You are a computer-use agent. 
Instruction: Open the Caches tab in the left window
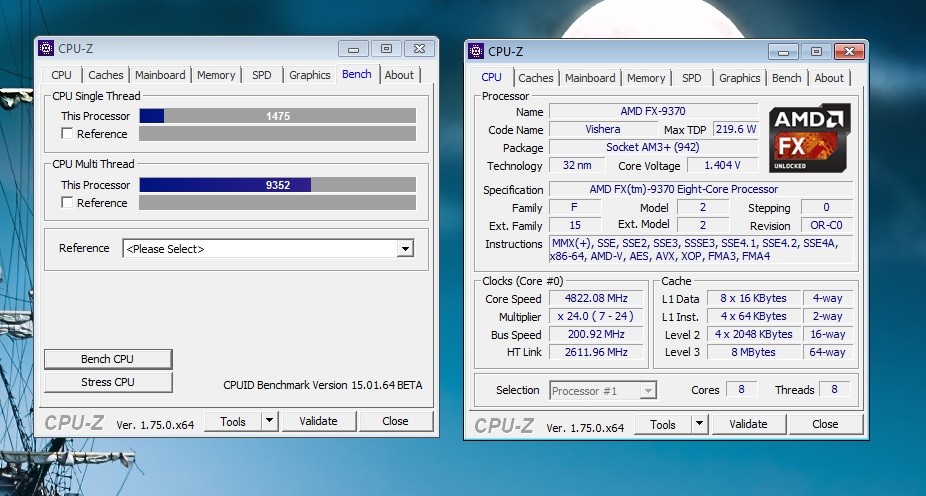[106, 75]
